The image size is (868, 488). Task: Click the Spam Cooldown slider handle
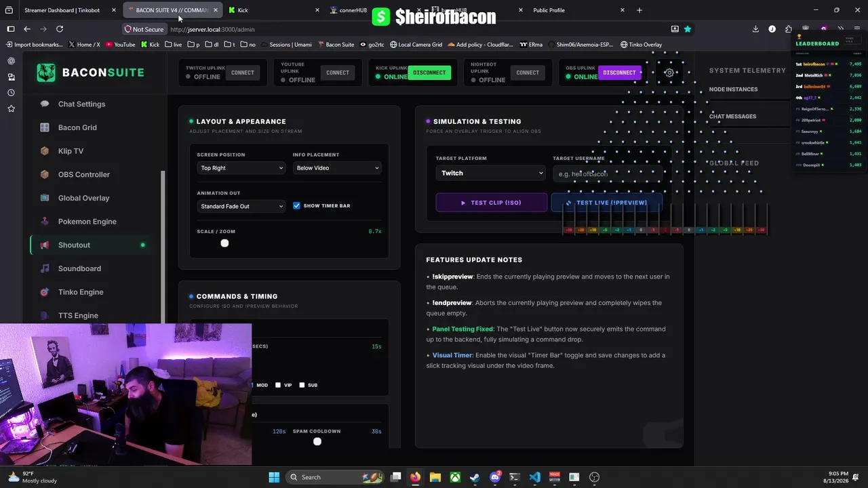point(317,442)
